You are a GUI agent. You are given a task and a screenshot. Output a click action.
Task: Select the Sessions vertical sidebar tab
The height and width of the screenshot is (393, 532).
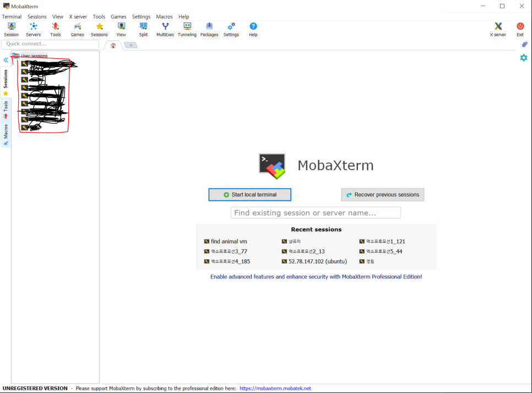point(6,83)
